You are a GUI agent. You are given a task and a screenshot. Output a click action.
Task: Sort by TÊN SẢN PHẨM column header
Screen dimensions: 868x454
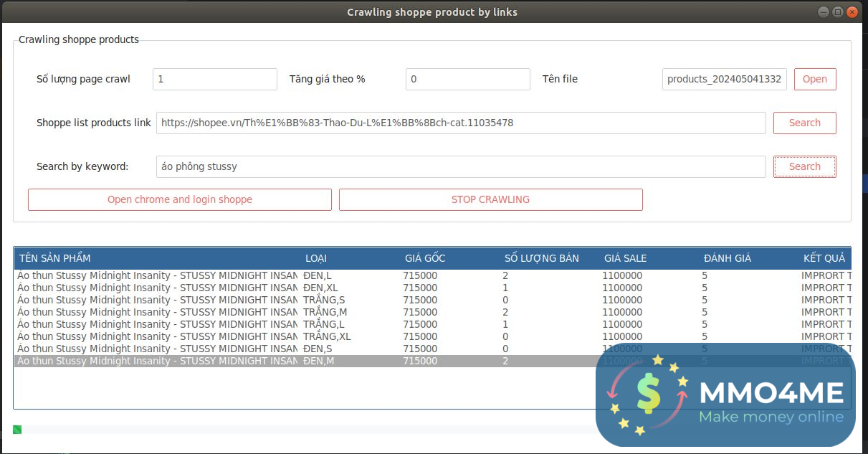click(x=157, y=258)
